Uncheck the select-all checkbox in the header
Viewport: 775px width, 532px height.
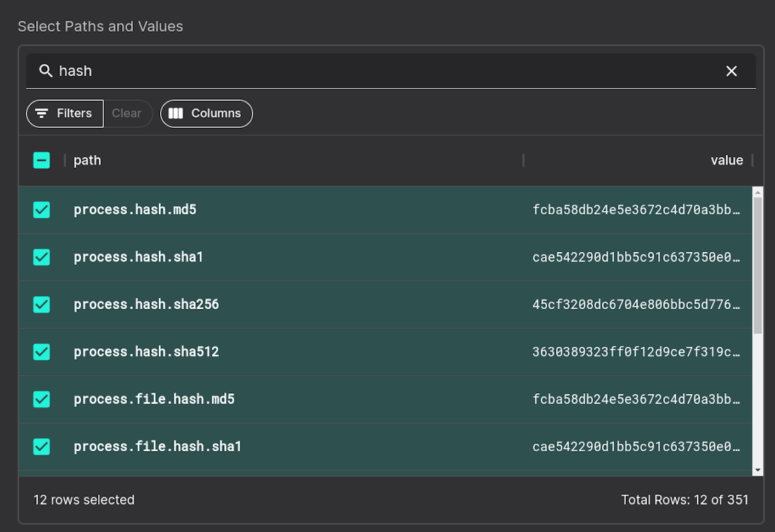(41, 159)
